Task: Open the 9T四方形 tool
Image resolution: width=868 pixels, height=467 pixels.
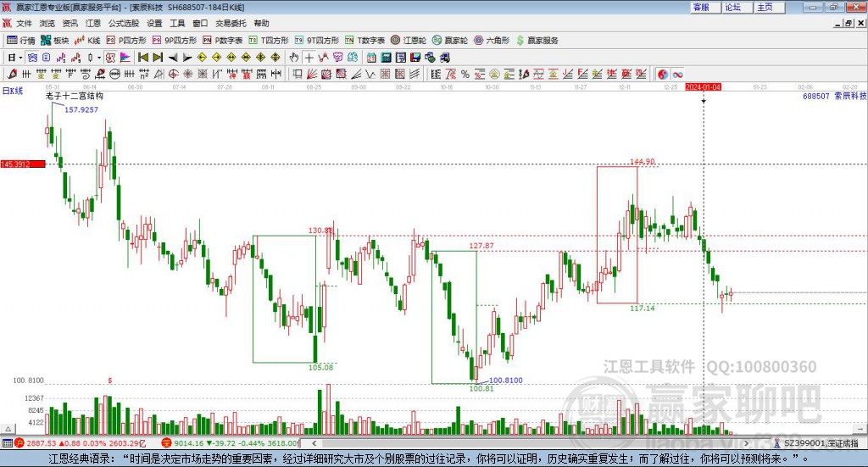Action: [317, 41]
